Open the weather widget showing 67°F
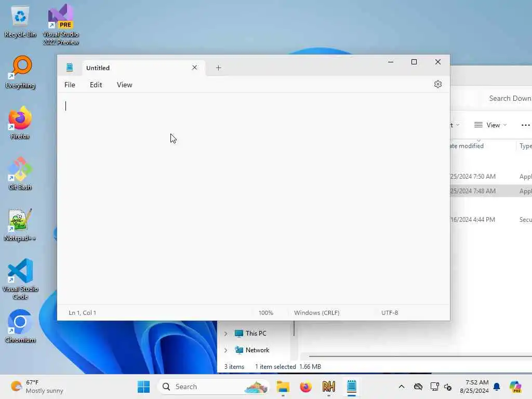Viewport: 532px width, 399px height. (x=37, y=387)
